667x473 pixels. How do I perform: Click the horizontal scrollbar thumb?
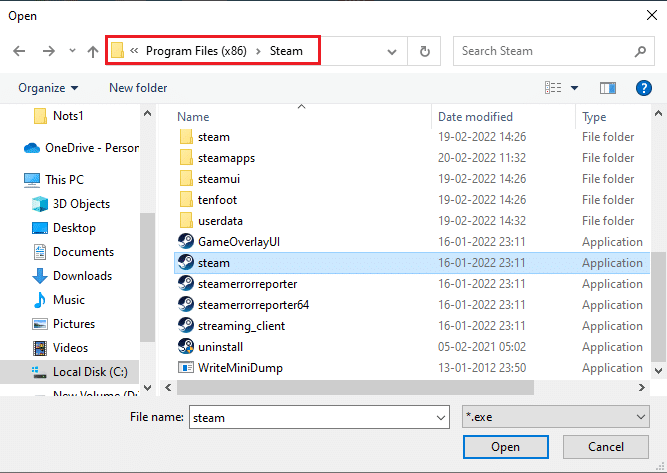point(355,388)
